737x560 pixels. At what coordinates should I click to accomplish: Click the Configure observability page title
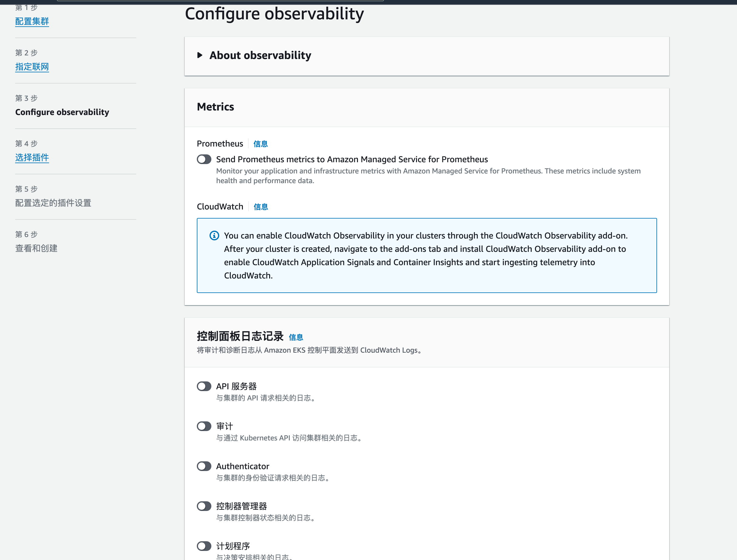coord(274,14)
